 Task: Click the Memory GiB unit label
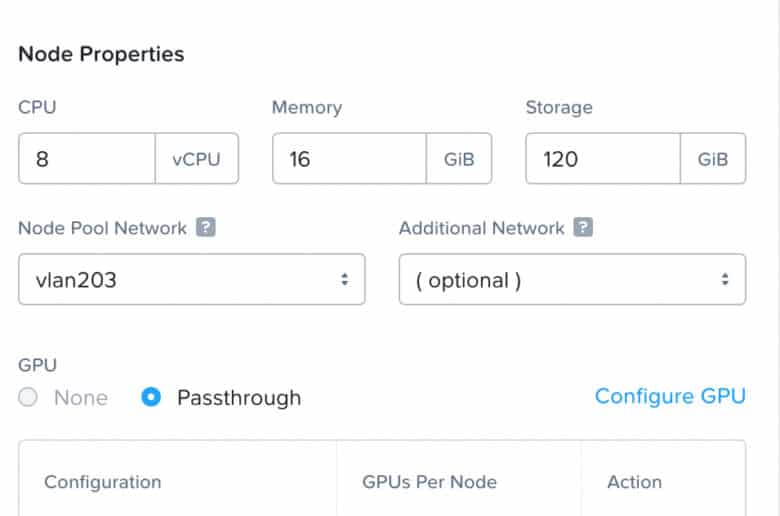[459, 159]
